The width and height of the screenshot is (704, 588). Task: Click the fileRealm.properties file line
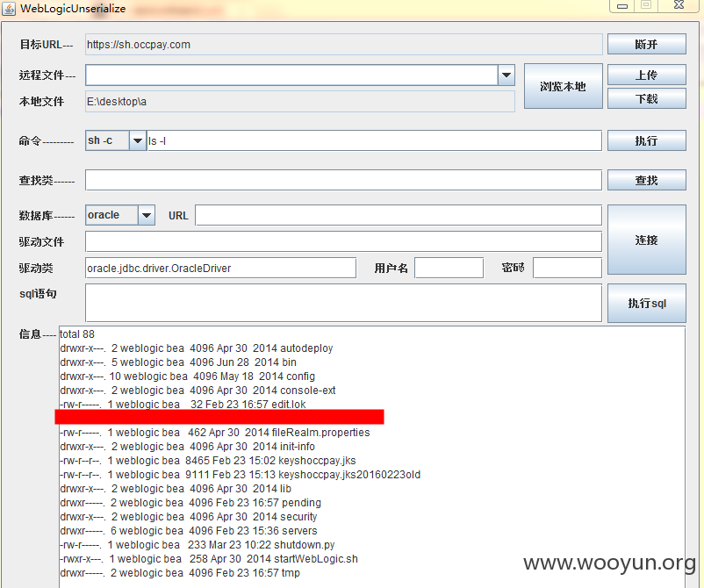click(x=214, y=433)
